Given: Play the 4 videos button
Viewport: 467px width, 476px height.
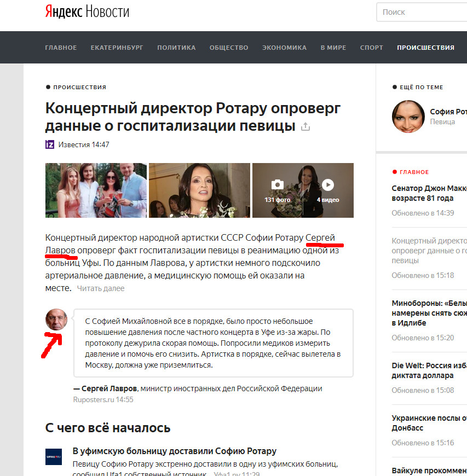Looking at the screenshot, I should (x=328, y=184).
